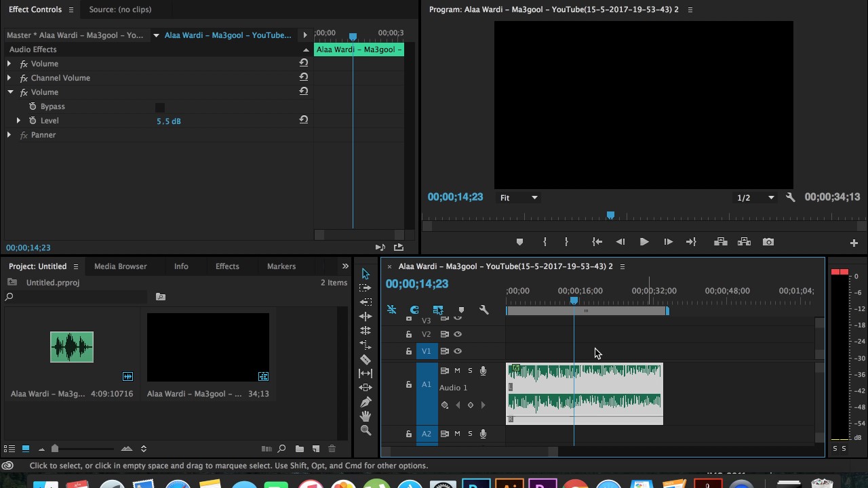Open Find in the Project panel footer

(281, 449)
